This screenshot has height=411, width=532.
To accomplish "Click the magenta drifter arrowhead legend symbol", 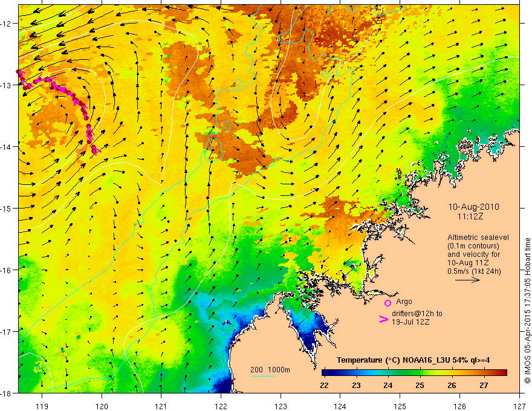I will point(384,319).
